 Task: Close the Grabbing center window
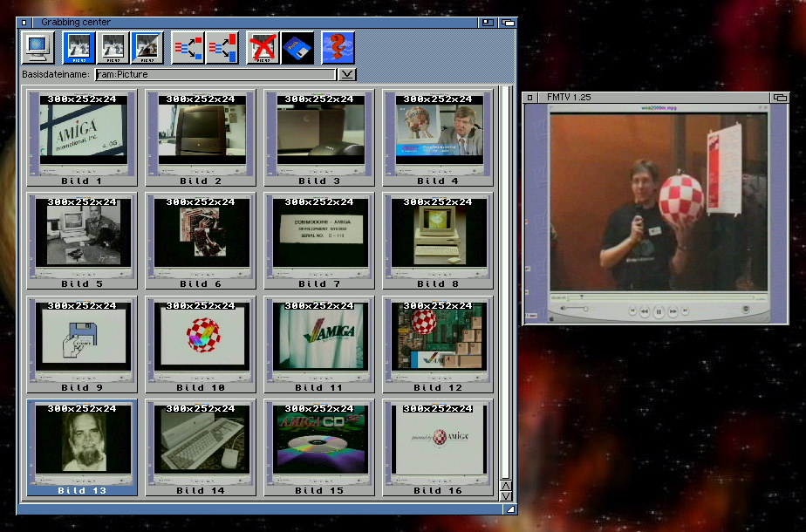click(24, 22)
